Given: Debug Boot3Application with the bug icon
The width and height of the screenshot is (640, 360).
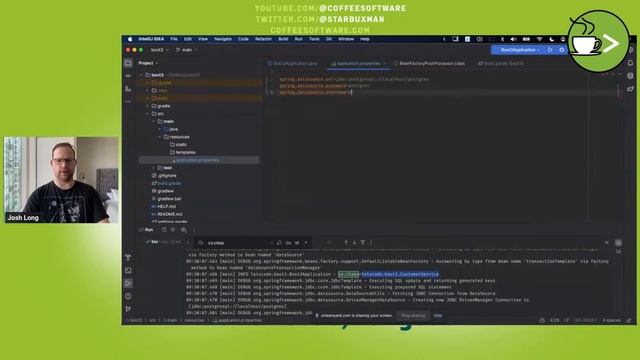Looking at the screenshot, I should 562,50.
